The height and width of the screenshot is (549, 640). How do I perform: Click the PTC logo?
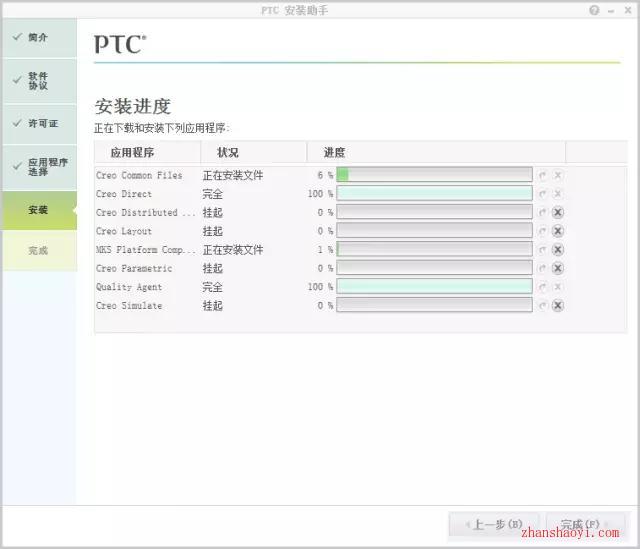120,44
